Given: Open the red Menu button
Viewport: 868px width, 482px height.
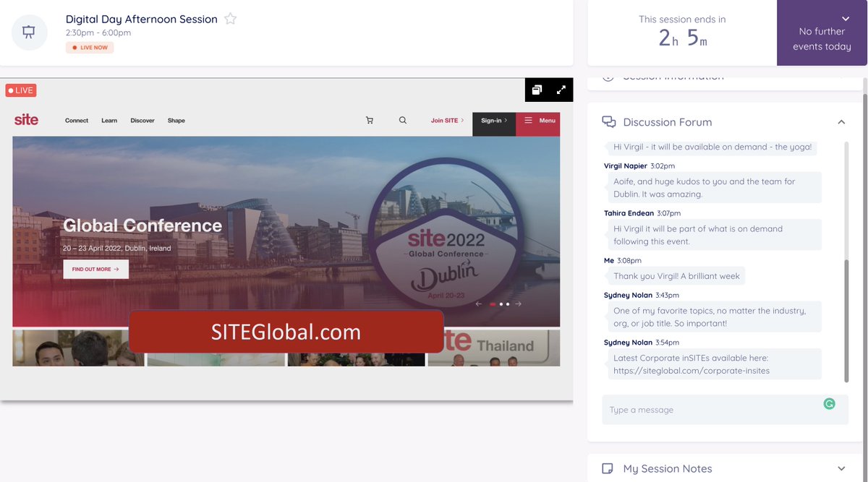Looking at the screenshot, I should pyautogui.click(x=538, y=123).
